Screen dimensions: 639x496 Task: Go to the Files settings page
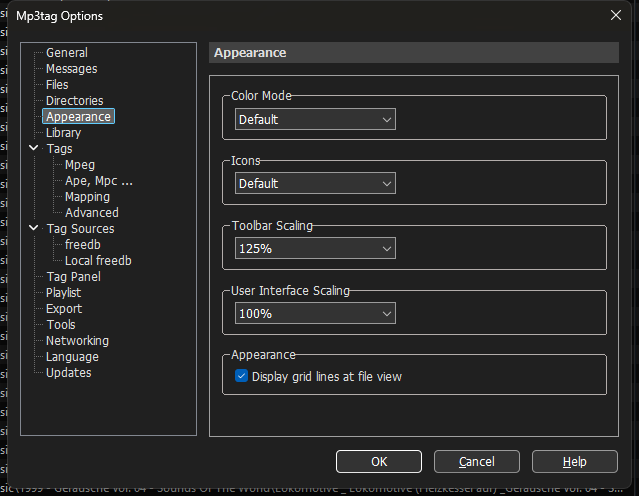(57, 84)
